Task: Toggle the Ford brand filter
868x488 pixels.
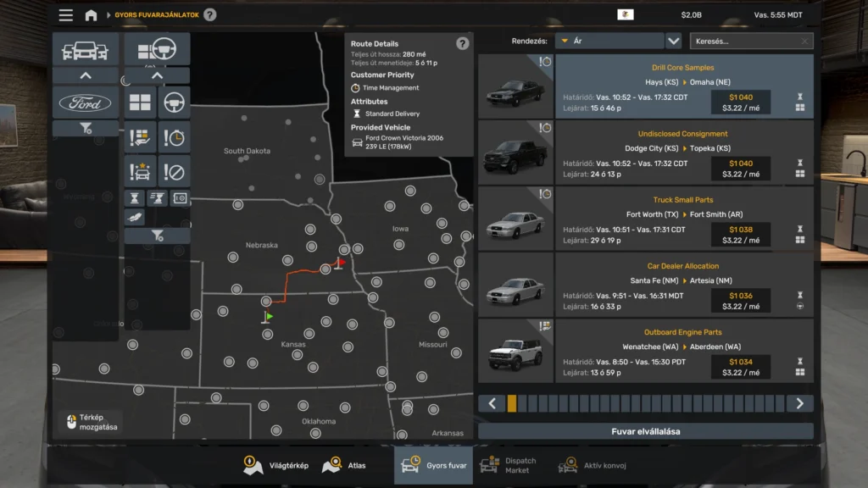Action: pyautogui.click(x=86, y=103)
